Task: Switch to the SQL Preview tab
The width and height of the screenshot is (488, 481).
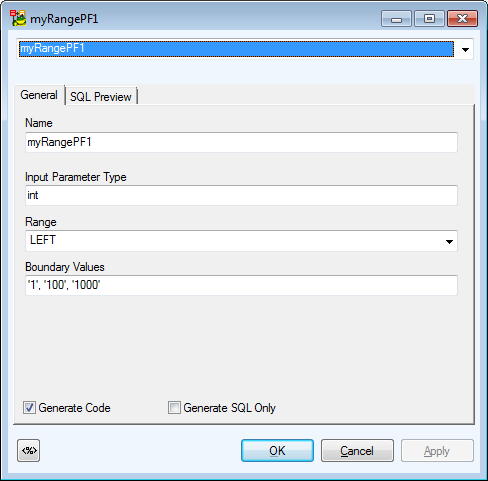Action: click(x=101, y=97)
